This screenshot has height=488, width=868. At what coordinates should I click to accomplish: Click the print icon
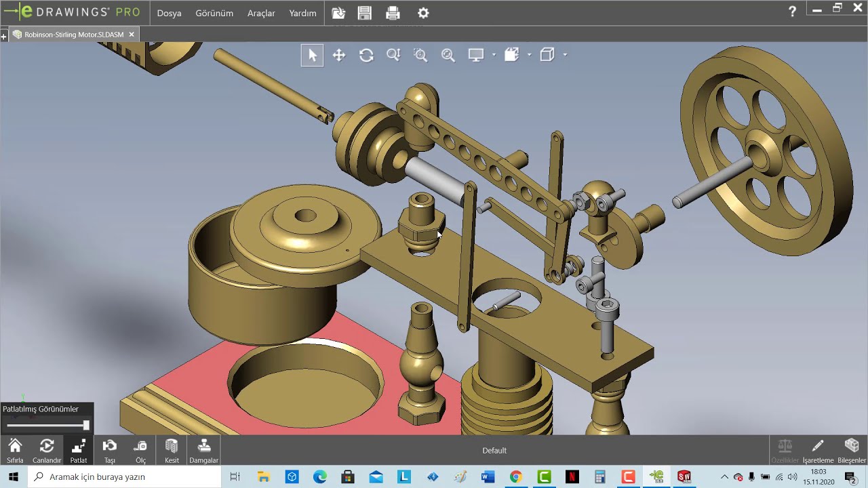[393, 13]
